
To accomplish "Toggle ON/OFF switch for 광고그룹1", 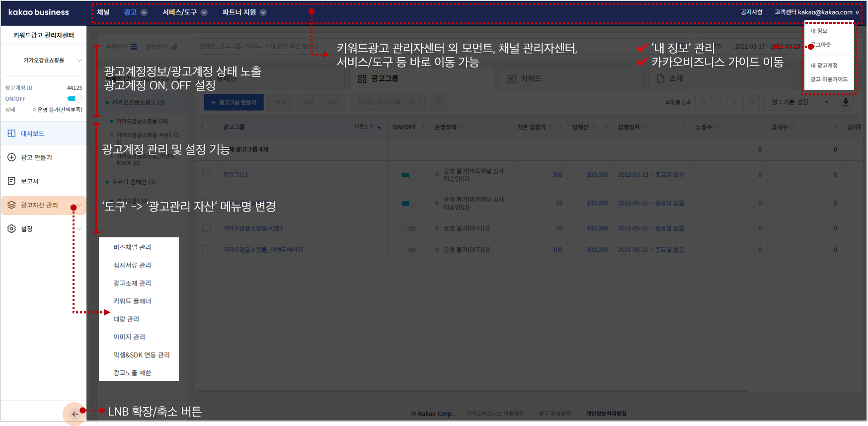I will coord(409,175).
